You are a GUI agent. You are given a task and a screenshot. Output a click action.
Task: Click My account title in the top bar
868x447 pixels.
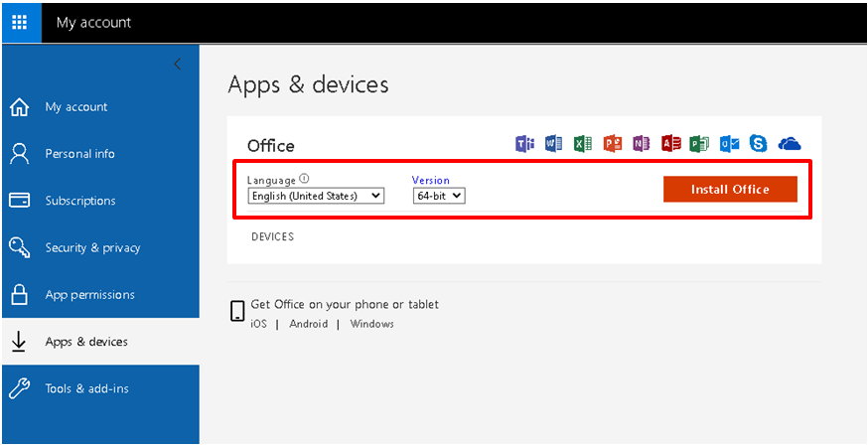coord(93,23)
